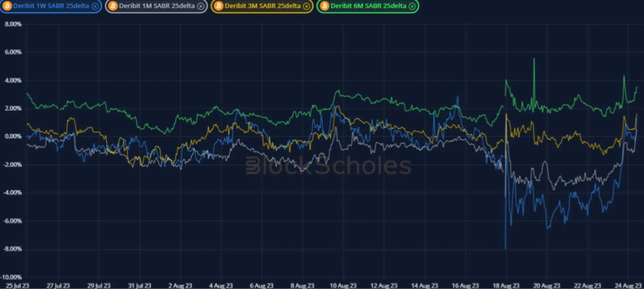Toggle the Deribit 3M SABR 25delta legend label
This screenshot has width=644, height=289.
[x=263, y=6]
